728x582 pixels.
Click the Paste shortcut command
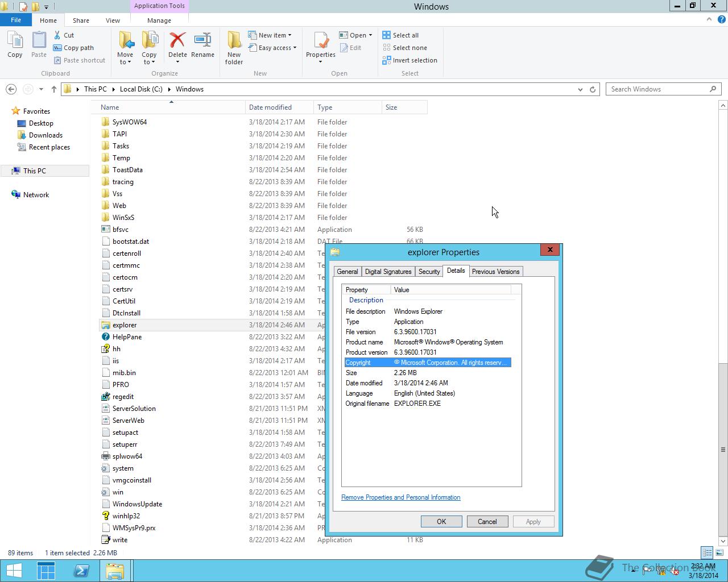tap(79, 60)
